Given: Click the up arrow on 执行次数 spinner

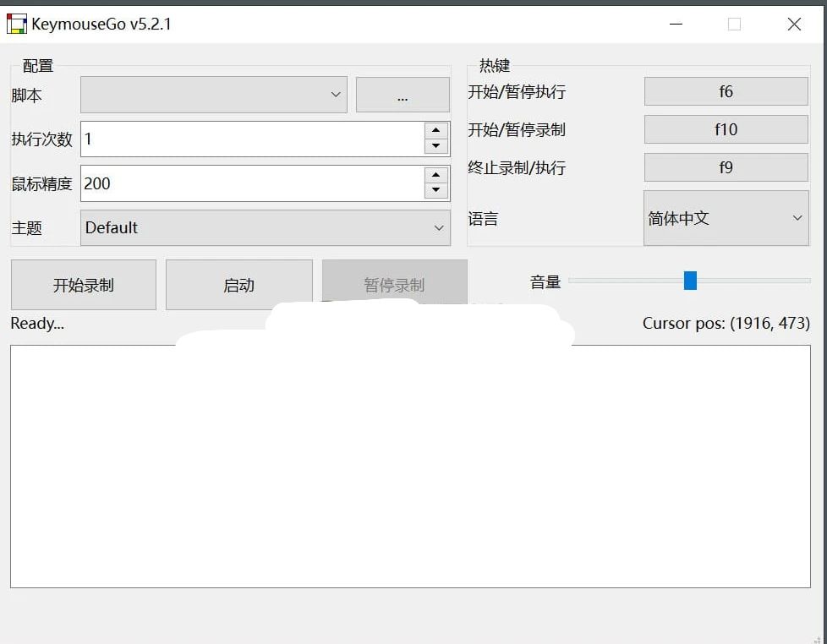Looking at the screenshot, I should coord(437,130).
